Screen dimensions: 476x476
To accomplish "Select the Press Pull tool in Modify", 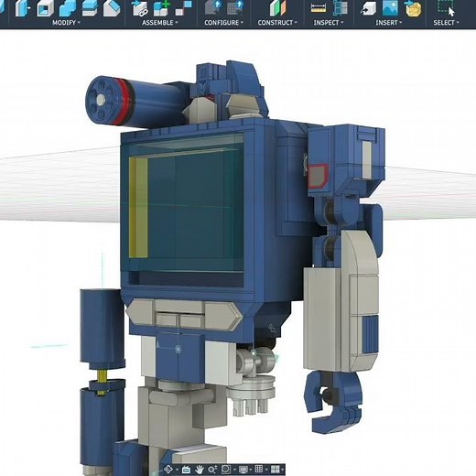I will coord(23,7).
